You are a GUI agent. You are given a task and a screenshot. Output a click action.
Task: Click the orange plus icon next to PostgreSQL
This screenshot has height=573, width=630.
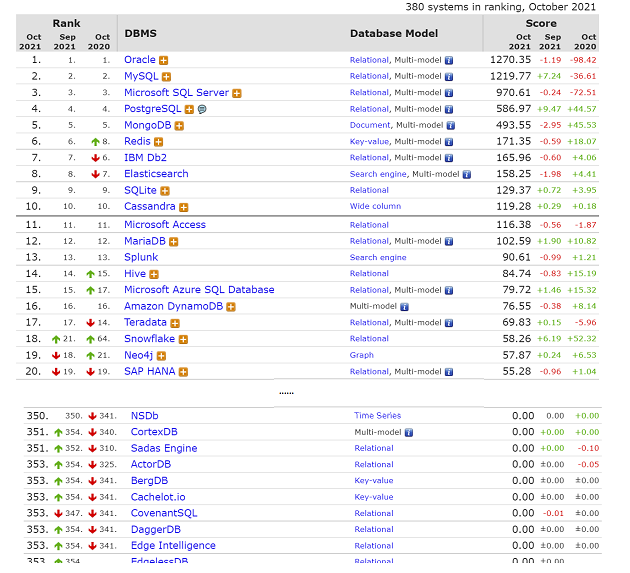click(x=189, y=109)
